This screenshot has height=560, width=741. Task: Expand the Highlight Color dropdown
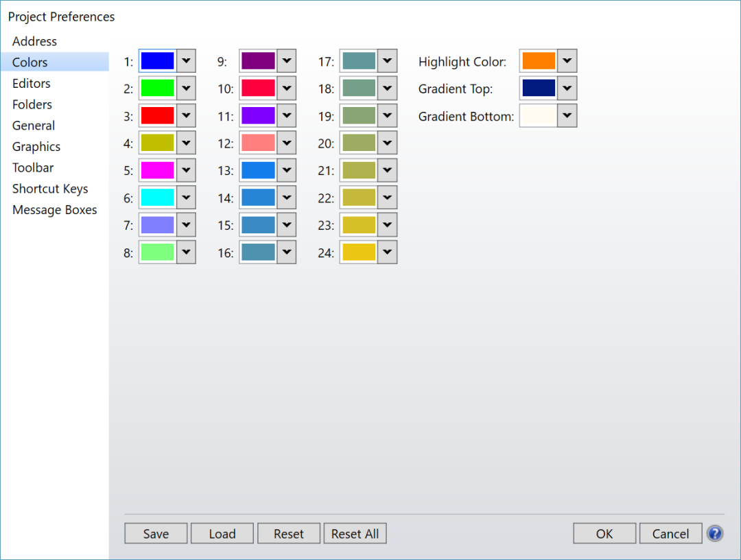click(567, 61)
